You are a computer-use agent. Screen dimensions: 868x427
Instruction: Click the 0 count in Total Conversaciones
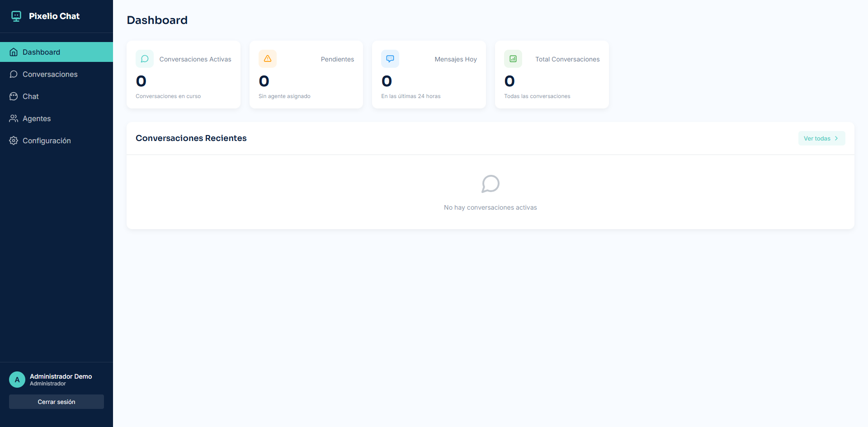(509, 81)
